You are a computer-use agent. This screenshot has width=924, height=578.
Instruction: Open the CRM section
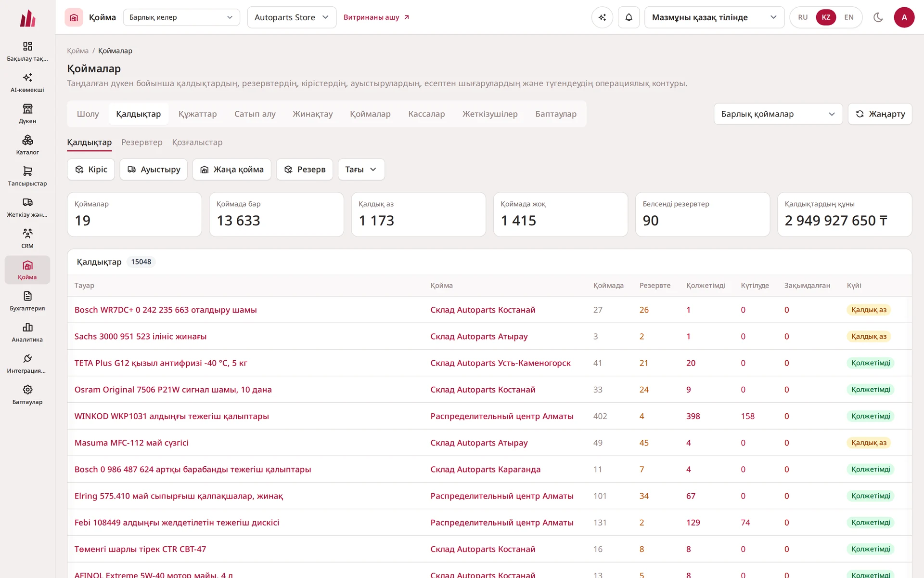(27, 239)
